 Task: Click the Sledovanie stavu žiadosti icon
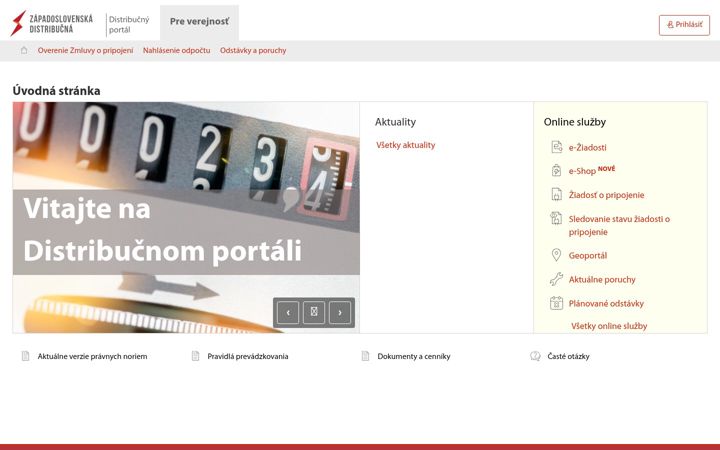(556, 219)
